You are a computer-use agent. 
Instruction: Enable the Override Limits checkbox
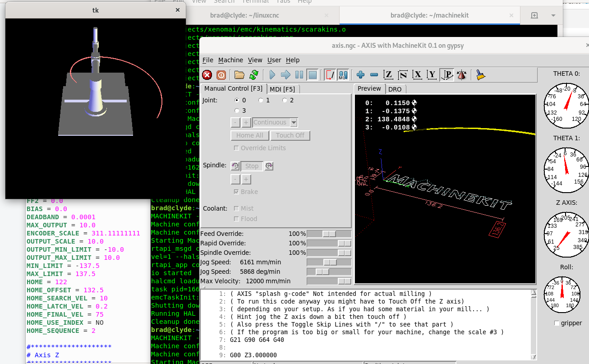coord(236,148)
